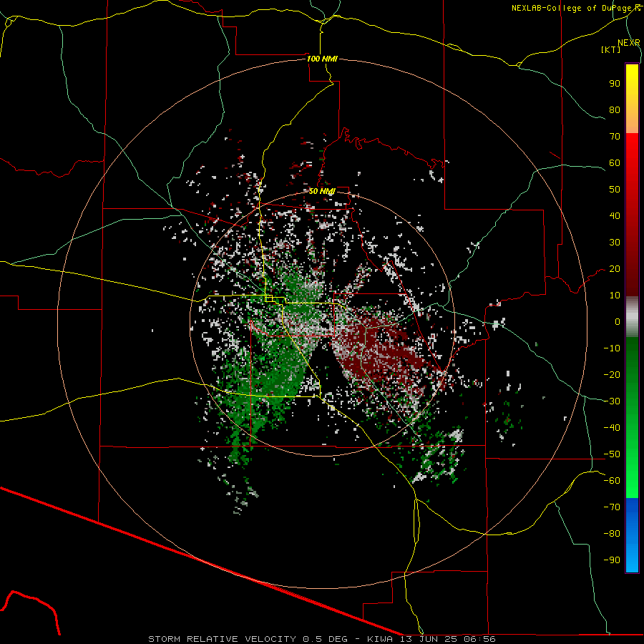644x644 pixels.
Task: Click the -40 value on the velocity scale
Action: pos(612,428)
